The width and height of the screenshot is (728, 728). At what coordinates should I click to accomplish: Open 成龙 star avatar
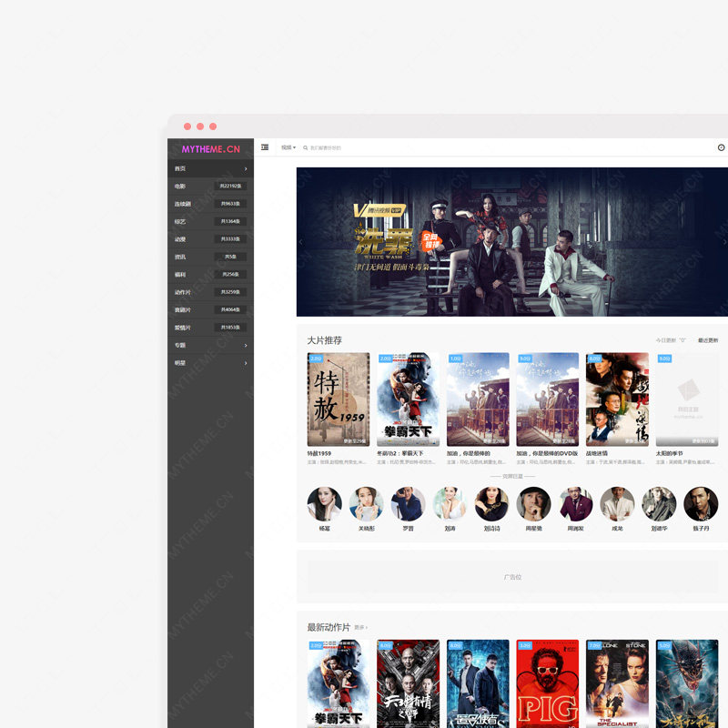[x=618, y=504]
